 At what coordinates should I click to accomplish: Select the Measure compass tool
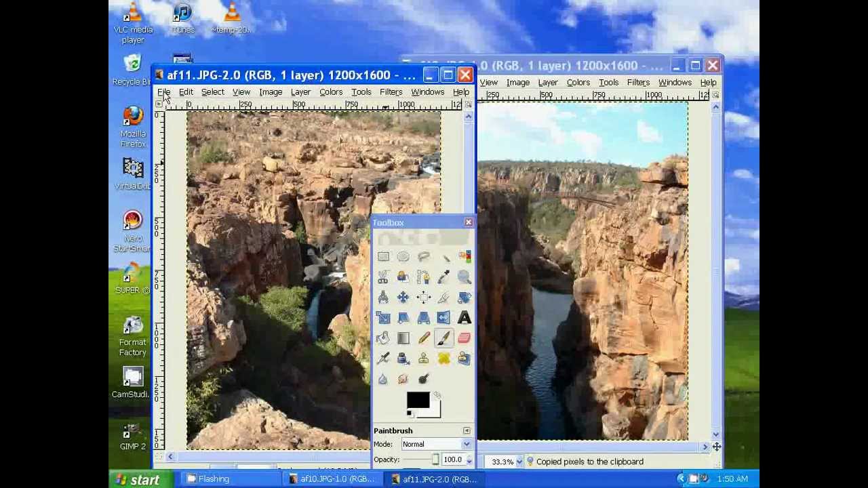pyautogui.click(x=383, y=298)
